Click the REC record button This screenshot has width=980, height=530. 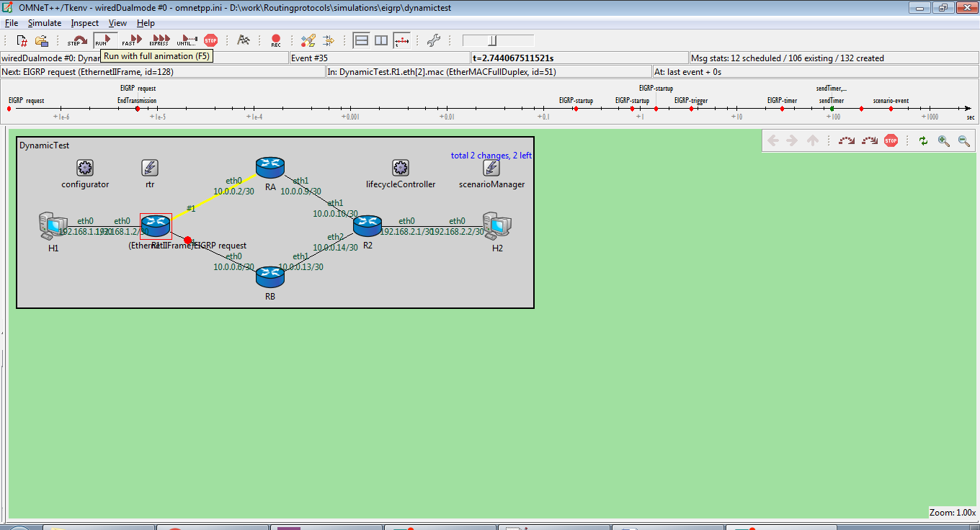(x=276, y=40)
